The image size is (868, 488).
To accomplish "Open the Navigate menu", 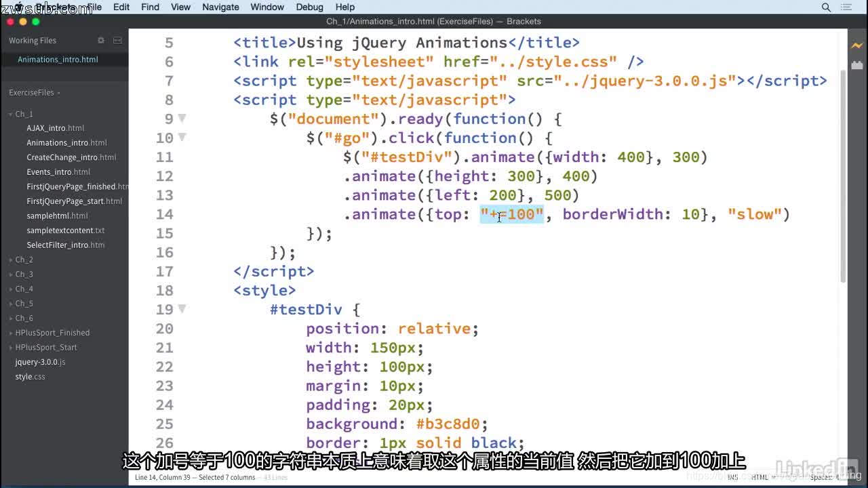I will (x=220, y=7).
